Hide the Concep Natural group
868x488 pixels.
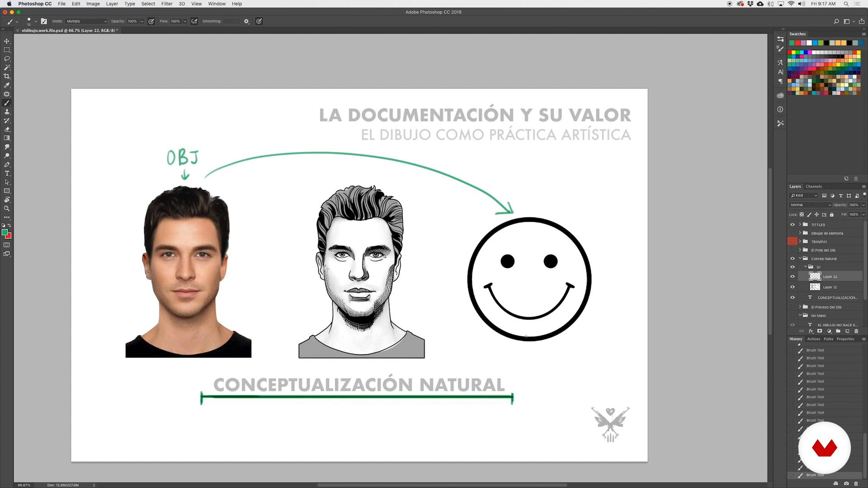coord(793,258)
